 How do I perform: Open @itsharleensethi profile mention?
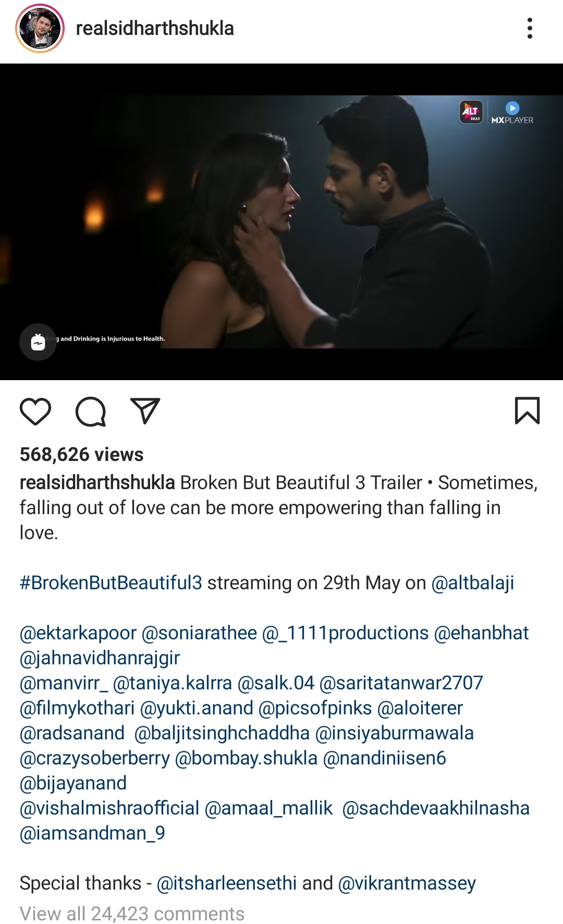pyautogui.click(x=226, y=883)
